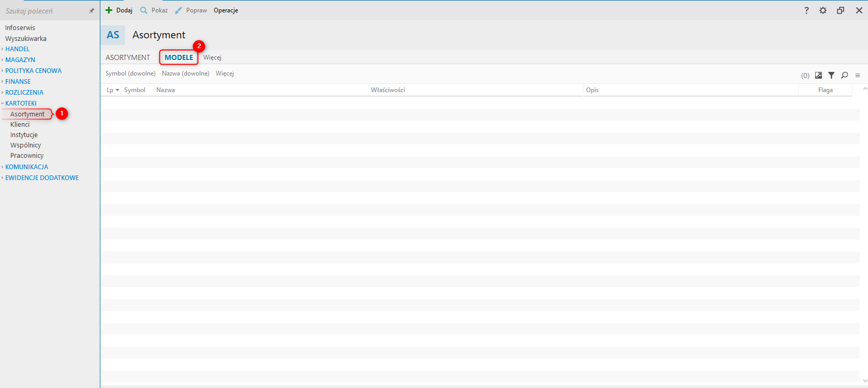This screenshot has height=388, width=868.
Task: Click the list search magnifier icon
Action: [x=845, y=76]
